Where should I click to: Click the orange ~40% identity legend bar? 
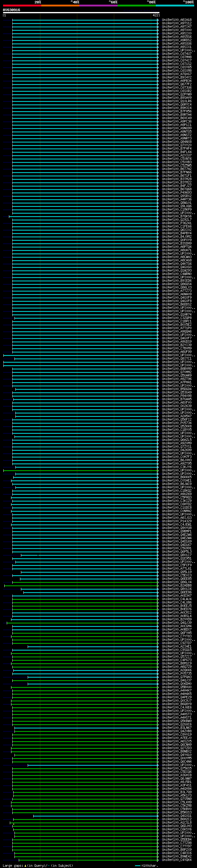pyautogui.click(x=60, y=6)
